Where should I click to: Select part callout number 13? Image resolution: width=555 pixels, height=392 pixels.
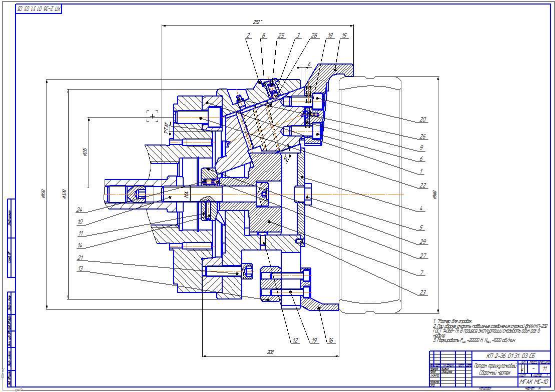(x=80, y=268)
